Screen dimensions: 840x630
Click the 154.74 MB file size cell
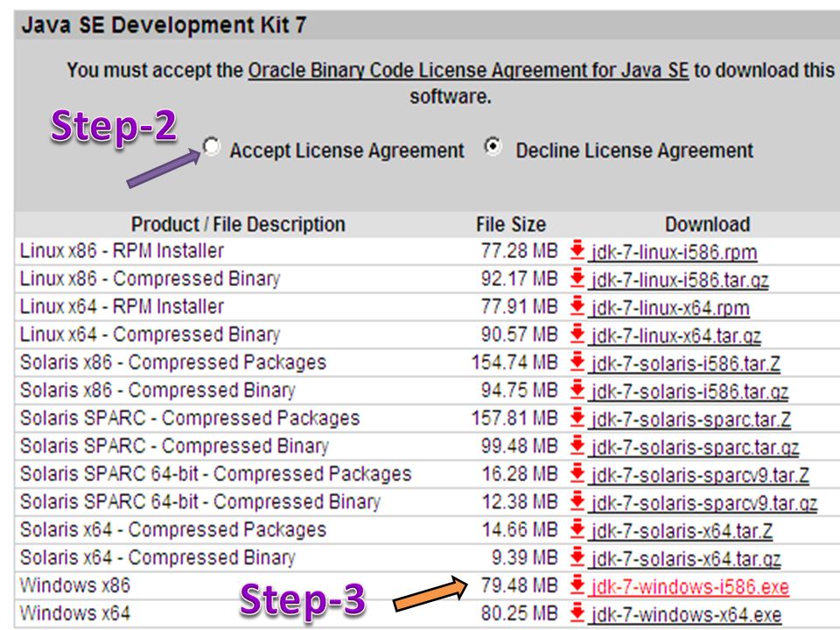click(514, 361)
